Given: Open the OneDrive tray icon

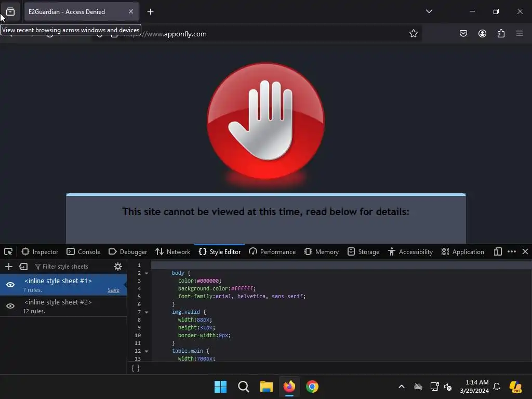Looking at the screenshot, I should (x=418, y=387).
